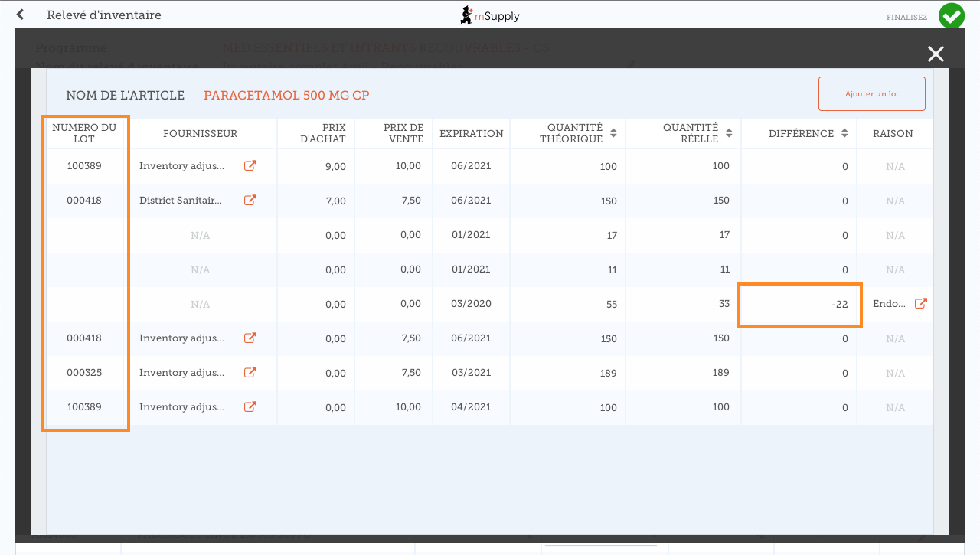Open supplier link for lot 100389 with price 9,00
Screen dimensions: 980x555
pyautogui.click(x=250, y=166)
